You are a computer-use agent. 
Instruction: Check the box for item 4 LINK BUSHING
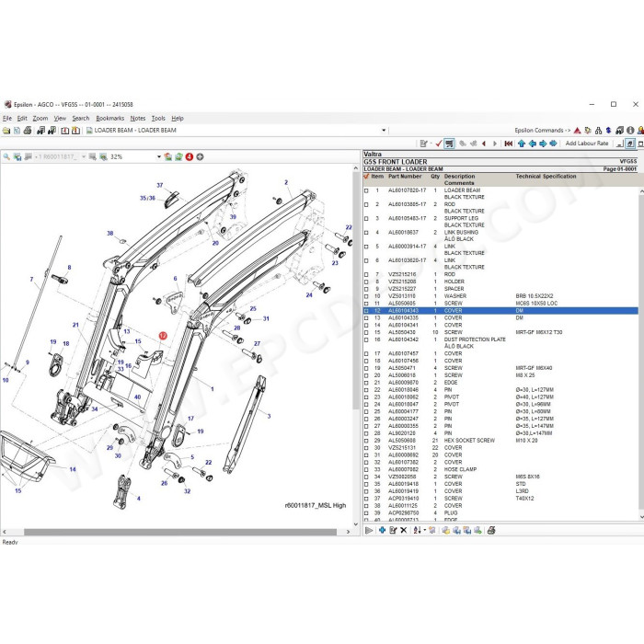coord(366,233)
